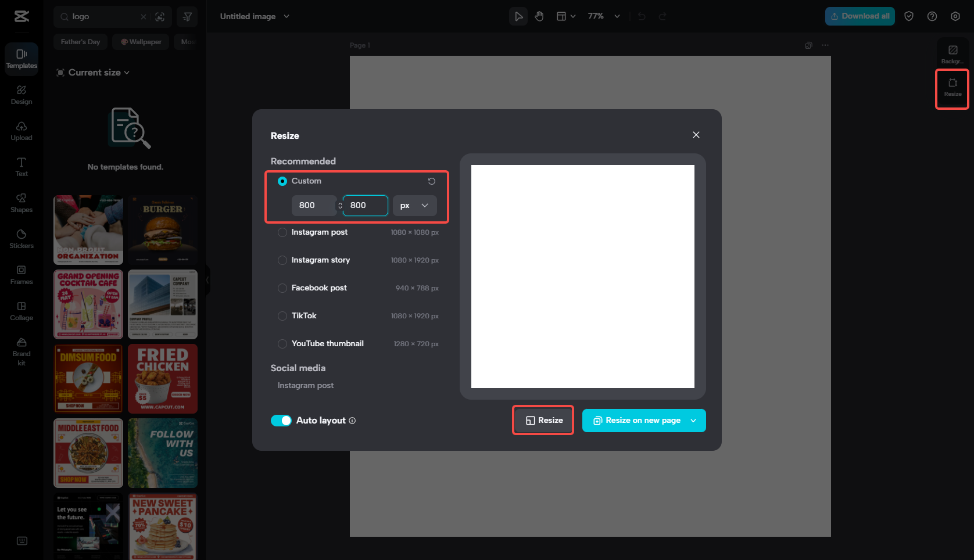Select the Shapes sidebar tool
Screen dimensions: 974x560
pos(21,203)
